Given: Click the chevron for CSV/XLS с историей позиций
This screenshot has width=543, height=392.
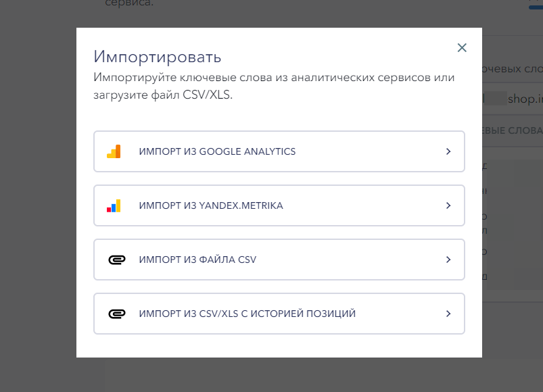Looking at the screenshot, I should click(x=448, y=314).
